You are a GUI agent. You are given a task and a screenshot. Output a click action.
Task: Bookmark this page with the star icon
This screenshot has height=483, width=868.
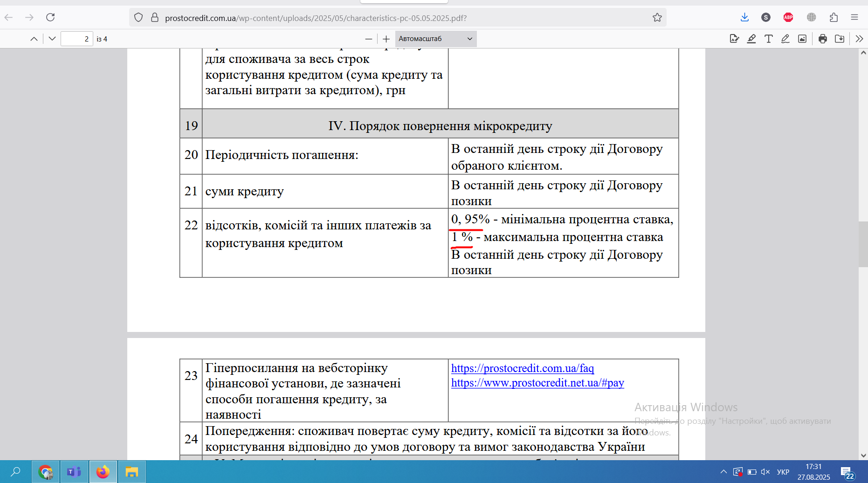click(x=657, y=17)
